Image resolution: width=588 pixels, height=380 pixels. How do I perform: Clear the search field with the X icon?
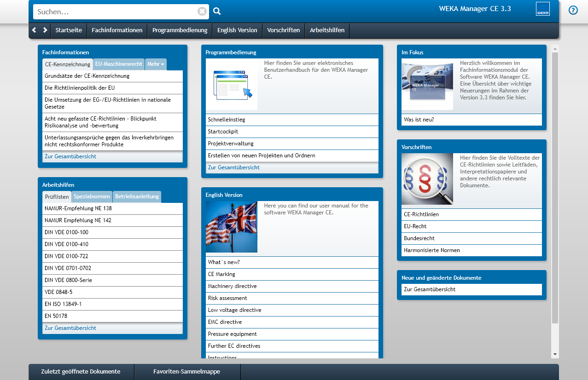click(x=202, y=12)
